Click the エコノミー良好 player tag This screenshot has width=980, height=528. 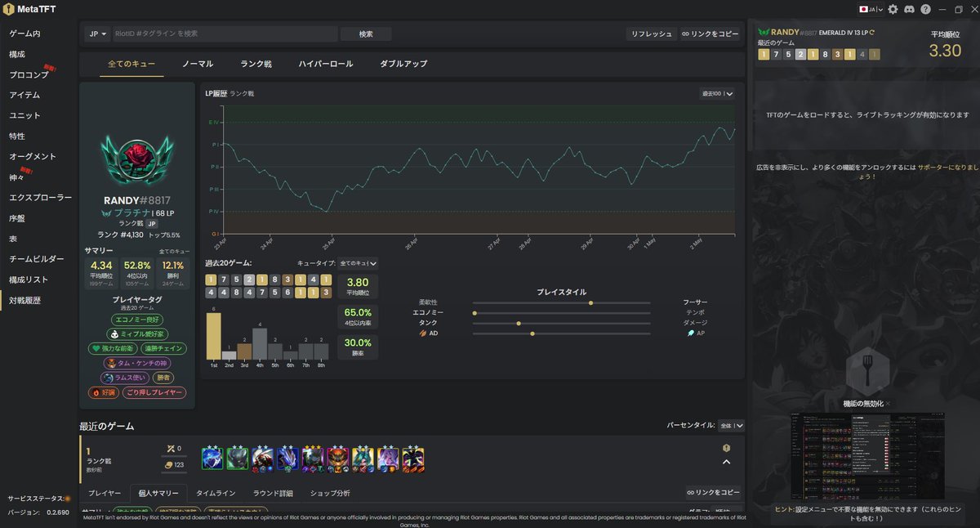(x=136, y=320)
